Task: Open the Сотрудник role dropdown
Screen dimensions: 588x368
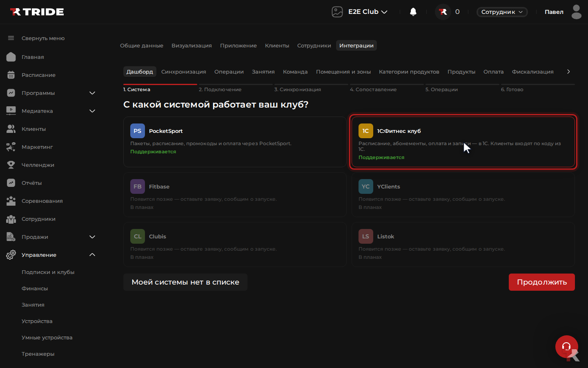Action: tap(502, 12)
